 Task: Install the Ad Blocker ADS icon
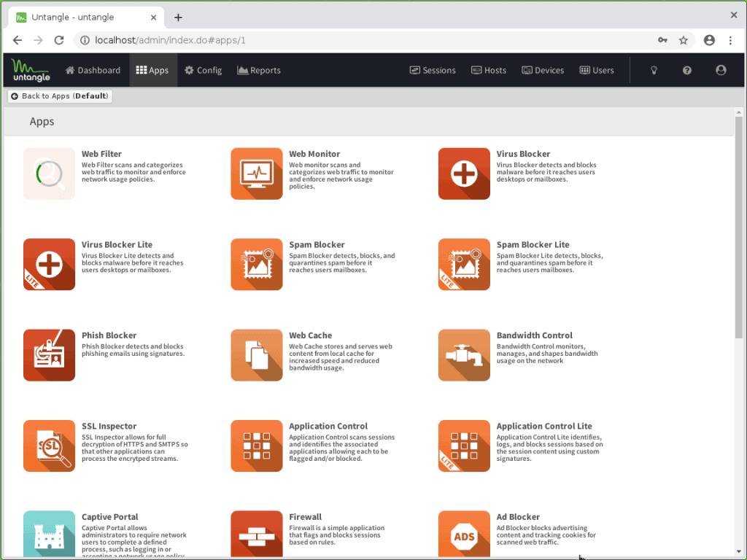464,534
